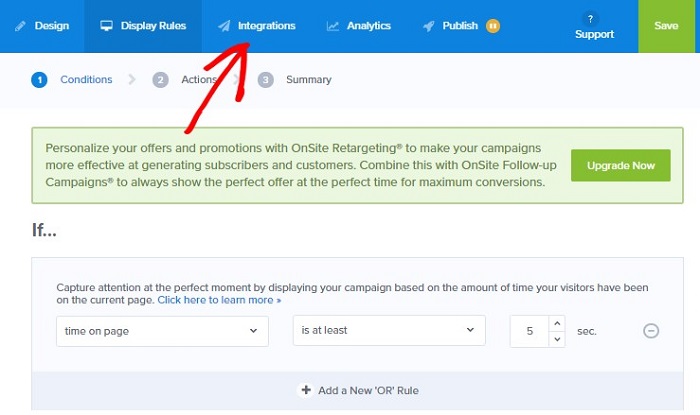The image size is (700, 415).
Task: Open the "Click here to learn more" link
Action: click(219, 300)
